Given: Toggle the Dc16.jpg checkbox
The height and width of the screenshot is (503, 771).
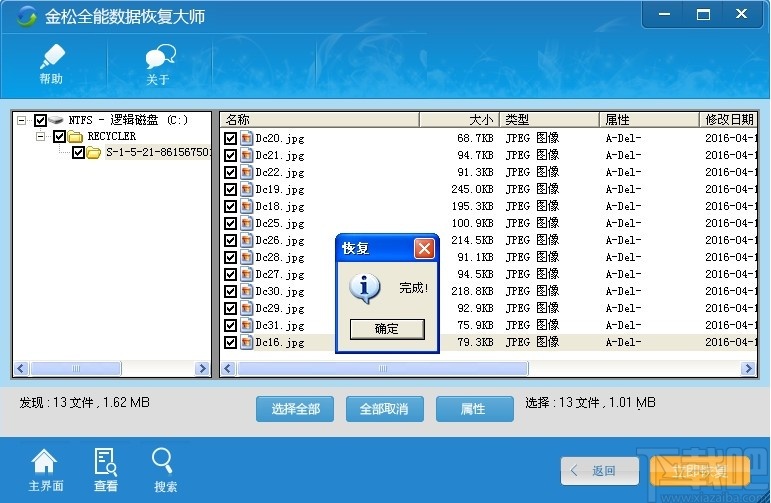Looking at the screenshot, I should click(230, 342).
